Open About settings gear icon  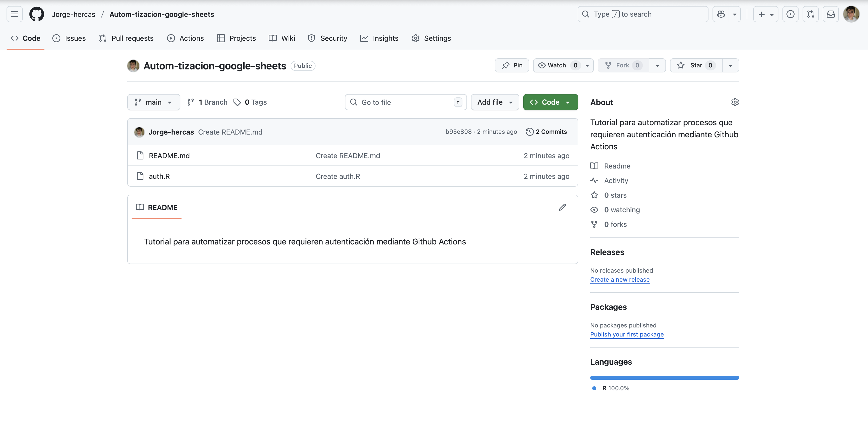[735, 102]
